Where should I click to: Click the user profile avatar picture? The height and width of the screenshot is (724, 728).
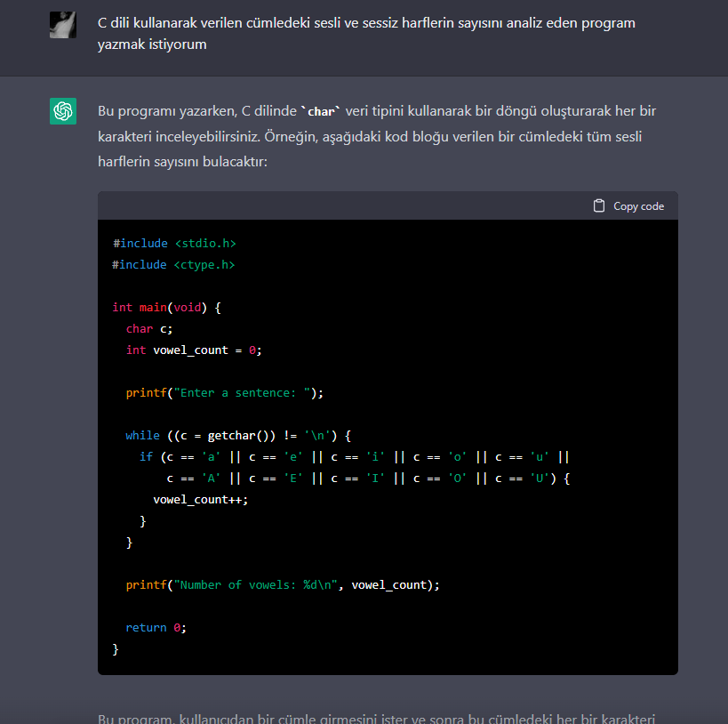point(63,25)
